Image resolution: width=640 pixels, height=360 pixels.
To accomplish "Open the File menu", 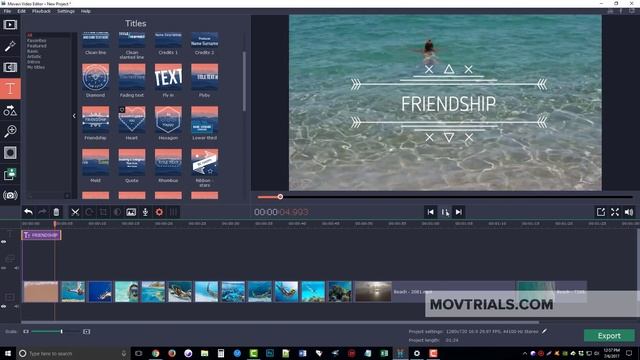I will pyautogui.click(x=7, y=11).
